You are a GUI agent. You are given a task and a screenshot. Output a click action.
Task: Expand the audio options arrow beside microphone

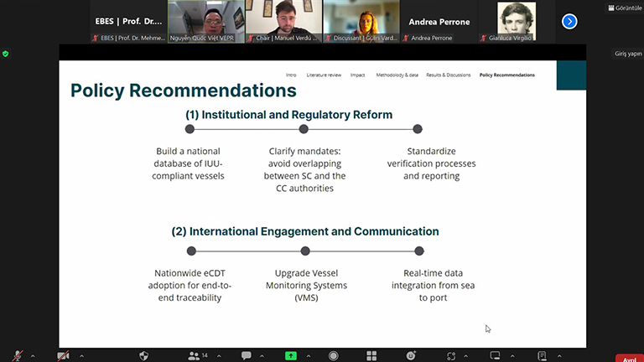tap(33, 355)
